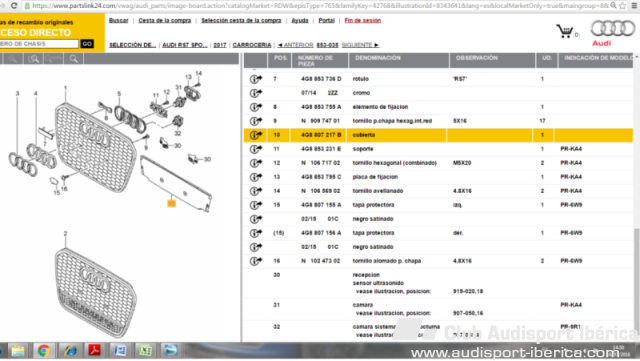The width and height of the screenshot is (640, 361).
Task: Click add-to-basket icon for rotulo RS7
Action: (x=256, y=79)
